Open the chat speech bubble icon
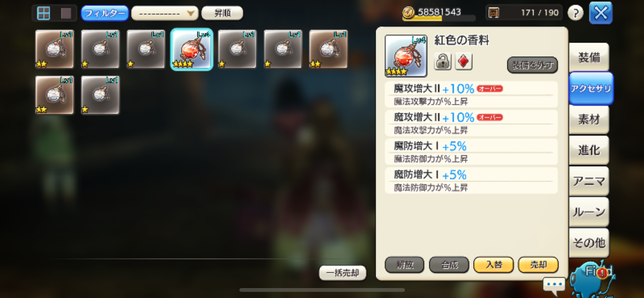This screenshot has width=644, height=298. (554, 285)
